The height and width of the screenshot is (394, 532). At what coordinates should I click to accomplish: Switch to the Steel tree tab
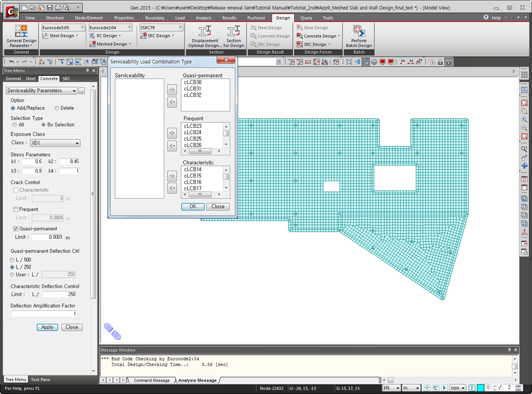point(30,78)
